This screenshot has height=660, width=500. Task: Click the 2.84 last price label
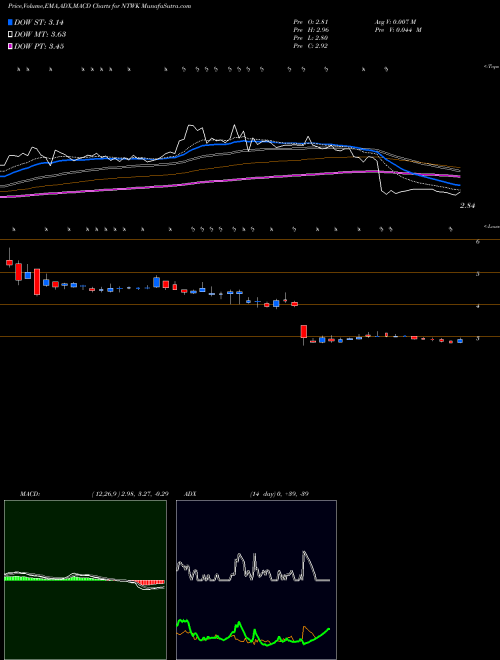coord(468,206)
